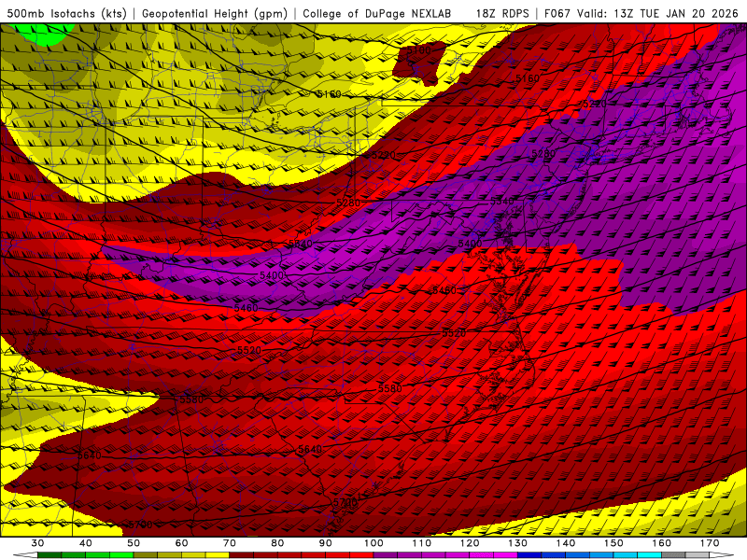Click the "Valid: 13Z TUE JAN 20 2026" text
This screenshot has height=560, width=747.
pos(658,13)
